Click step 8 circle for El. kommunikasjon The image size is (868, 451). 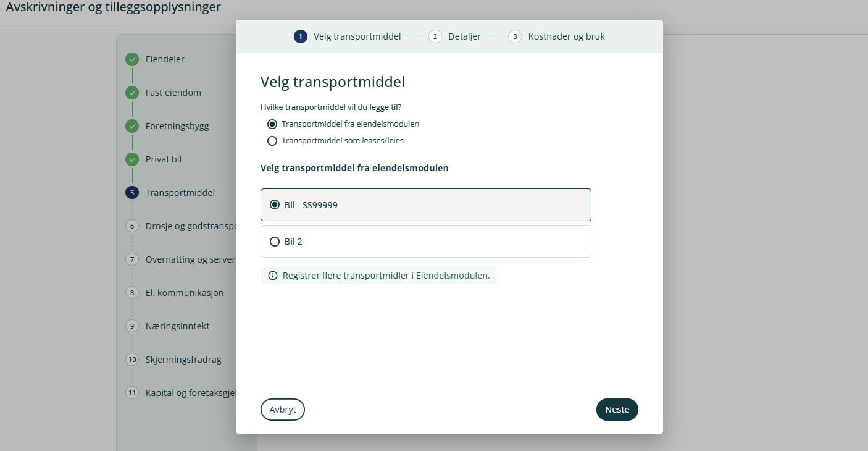132,293
